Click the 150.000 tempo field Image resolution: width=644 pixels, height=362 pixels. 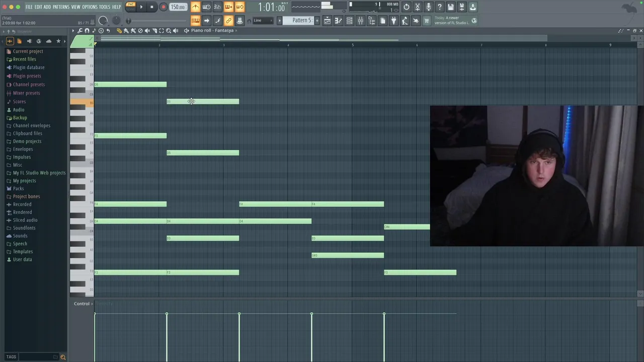coord(178,7)
